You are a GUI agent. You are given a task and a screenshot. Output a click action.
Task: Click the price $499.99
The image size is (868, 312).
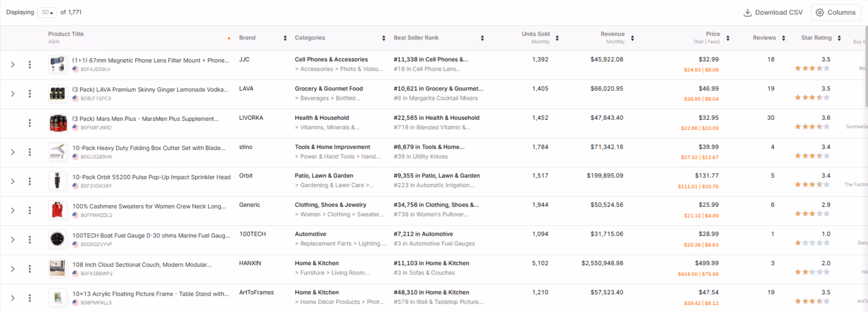pos(707,263)
